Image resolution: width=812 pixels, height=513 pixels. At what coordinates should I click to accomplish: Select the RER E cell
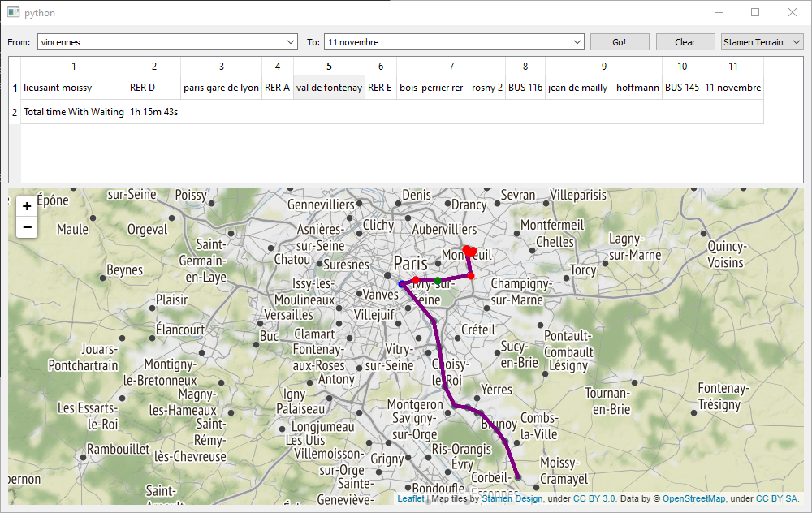pos(380,88)
